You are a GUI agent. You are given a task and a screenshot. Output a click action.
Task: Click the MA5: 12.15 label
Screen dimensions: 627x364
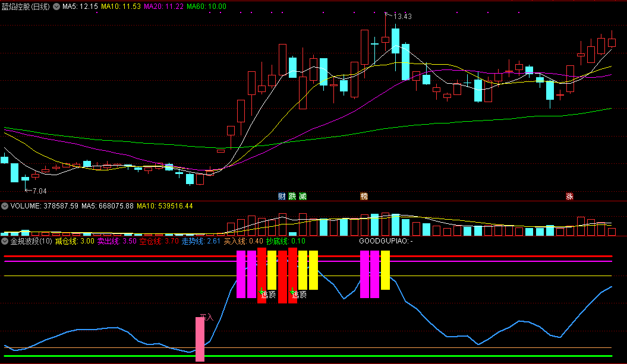[x=80, y=7]
